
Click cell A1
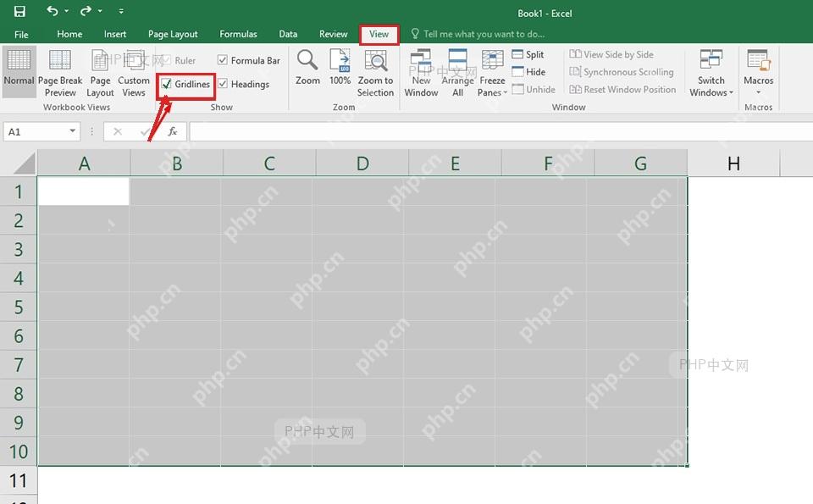[84, 191]
